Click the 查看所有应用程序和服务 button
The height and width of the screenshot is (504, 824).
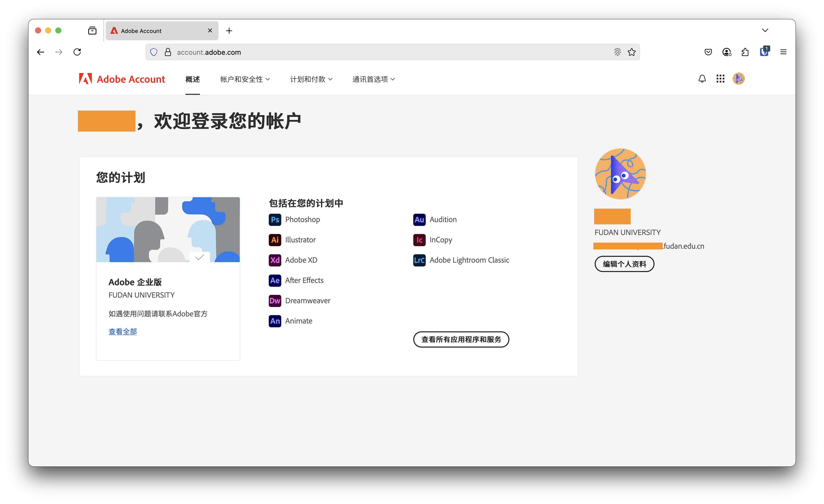(x=461, y=339)
